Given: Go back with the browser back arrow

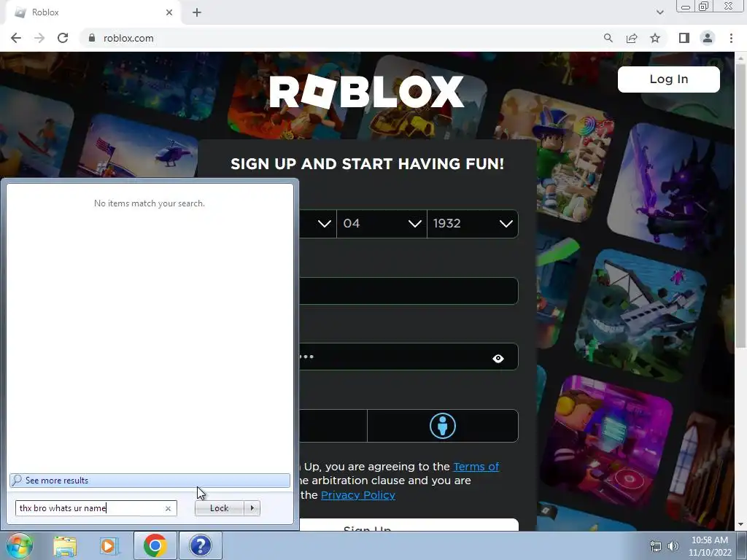Looking at the screenshot, I should click(x=16, y=38).
